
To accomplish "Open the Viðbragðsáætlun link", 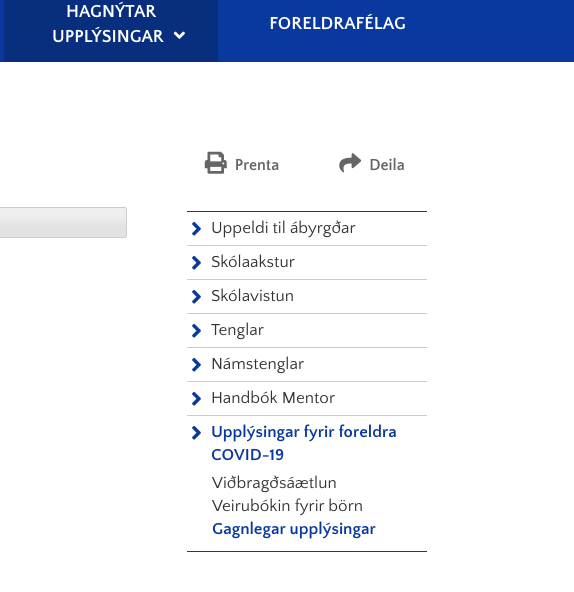I will coord(274,483).
